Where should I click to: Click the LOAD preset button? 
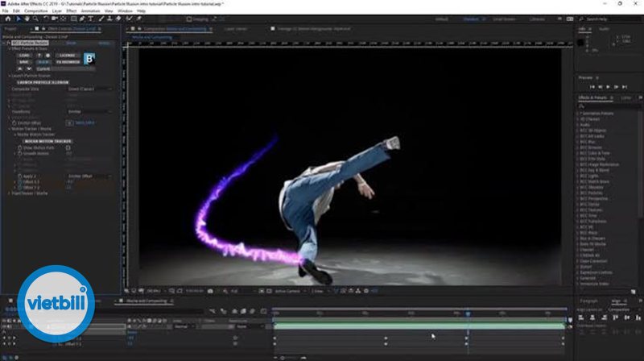[24, 55]
